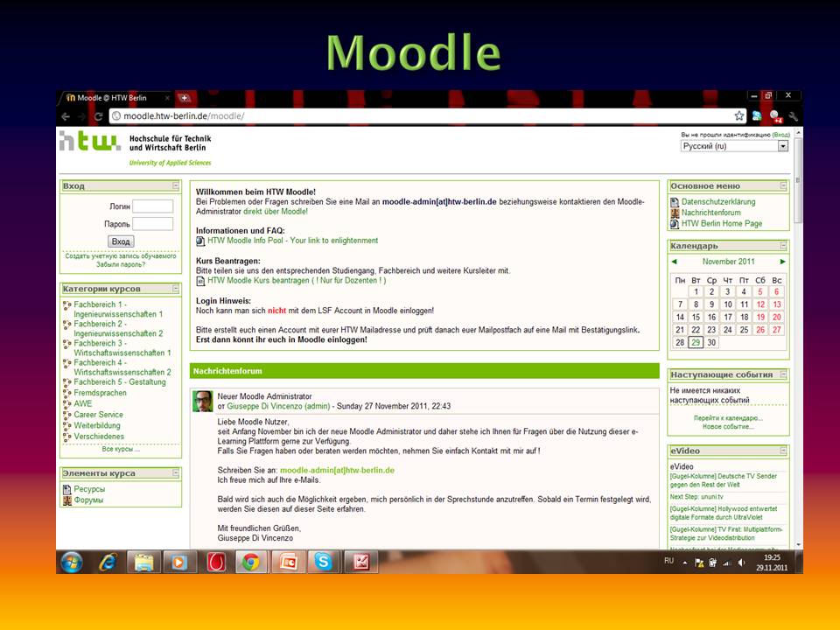840x630 pixels.
Task: Click the Info Pool document icon
Action: (x=200, y=241)
